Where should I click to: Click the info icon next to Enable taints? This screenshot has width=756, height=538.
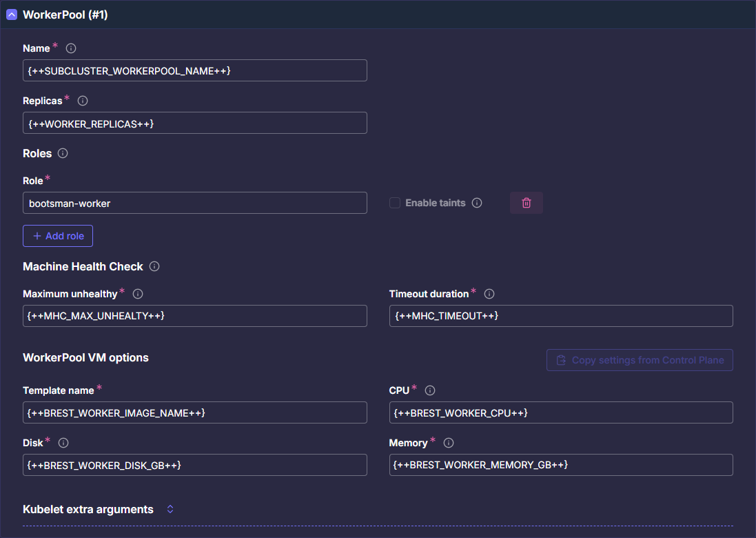click(x=477, y=203)
